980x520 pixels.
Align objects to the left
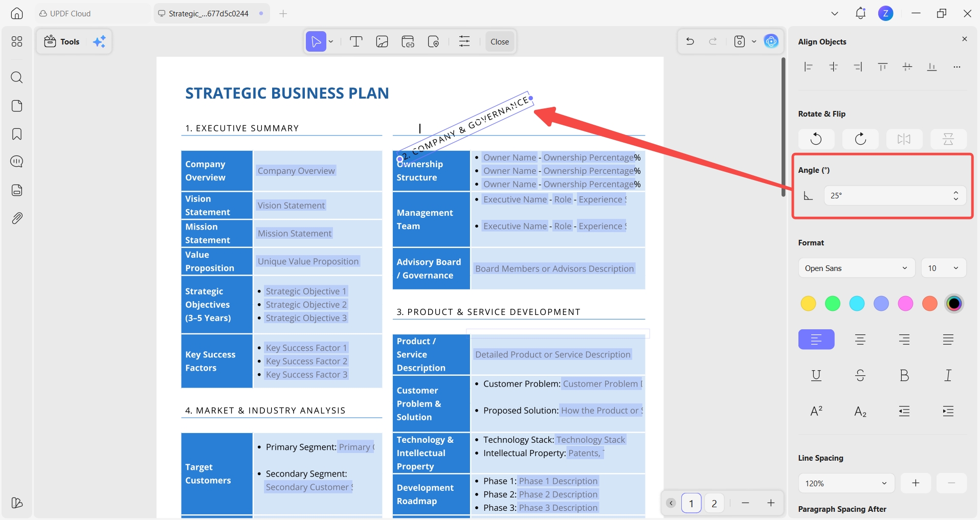pos(808,66)
